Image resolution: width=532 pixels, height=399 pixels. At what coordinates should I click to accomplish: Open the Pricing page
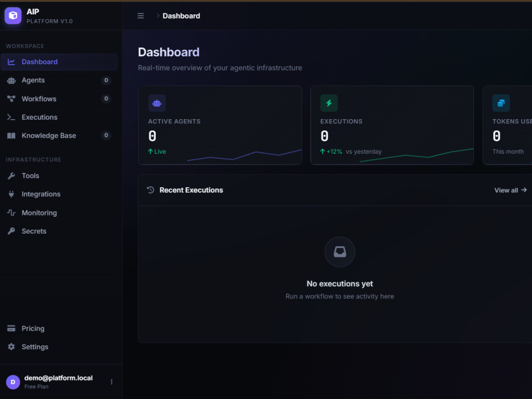(59, 328)
